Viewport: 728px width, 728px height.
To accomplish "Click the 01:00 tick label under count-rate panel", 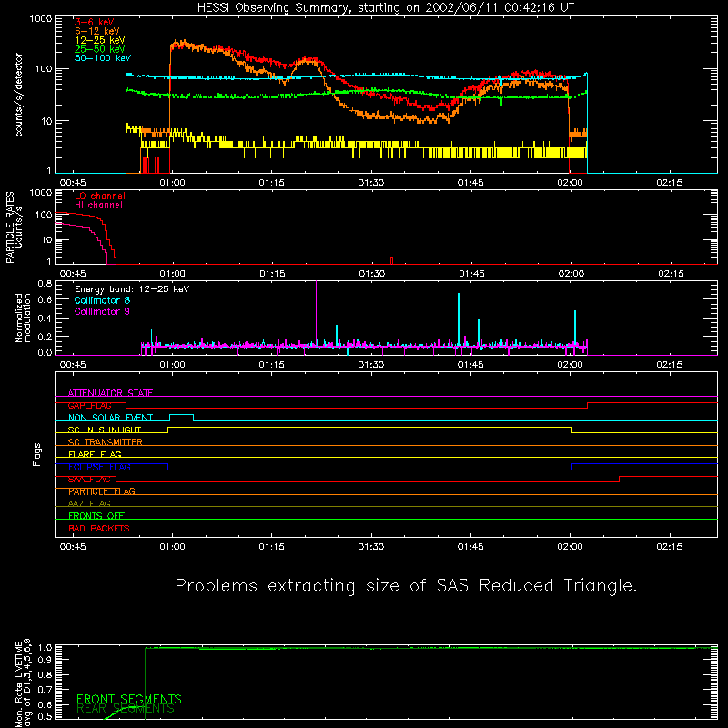I will pyautogui.click(x=172, y=183).
